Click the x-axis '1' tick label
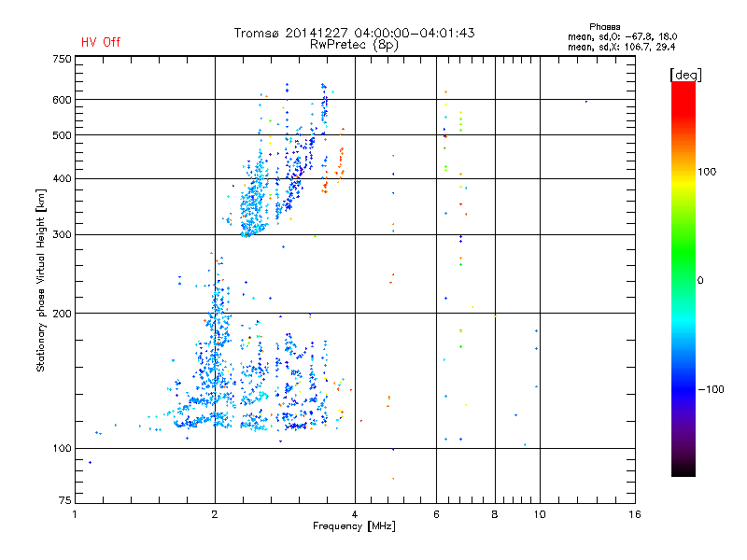 pyautogui.click(x=75, y=514)
